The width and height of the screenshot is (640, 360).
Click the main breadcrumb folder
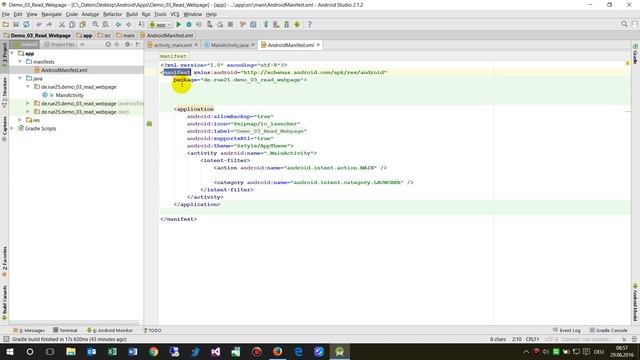coord(125,36)
